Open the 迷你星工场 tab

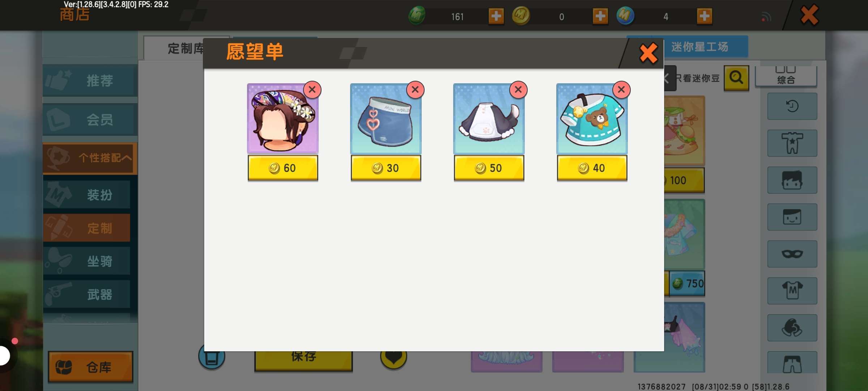pos(699,47)
